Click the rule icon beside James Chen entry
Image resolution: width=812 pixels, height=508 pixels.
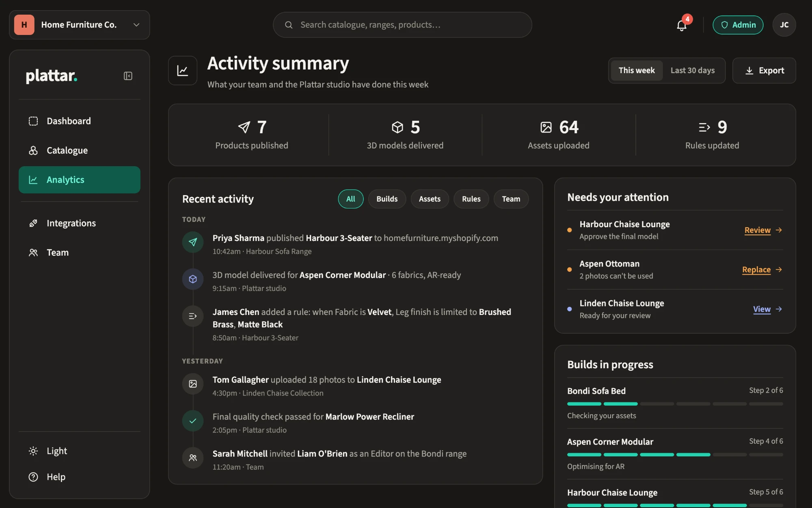(193, 316)
